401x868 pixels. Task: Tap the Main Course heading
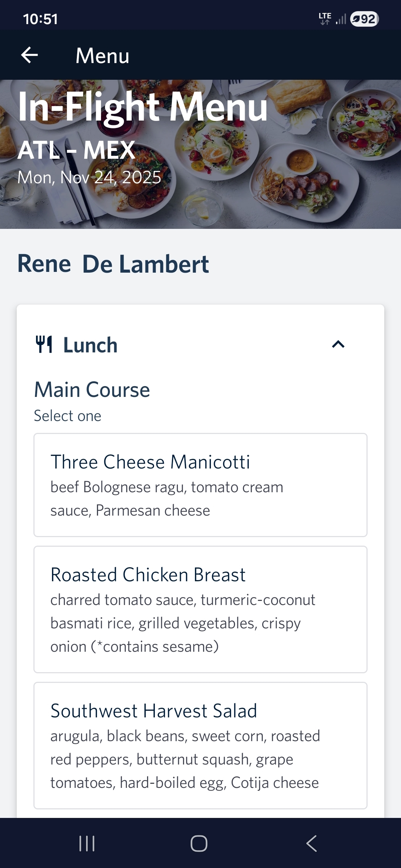coord(92,390)
